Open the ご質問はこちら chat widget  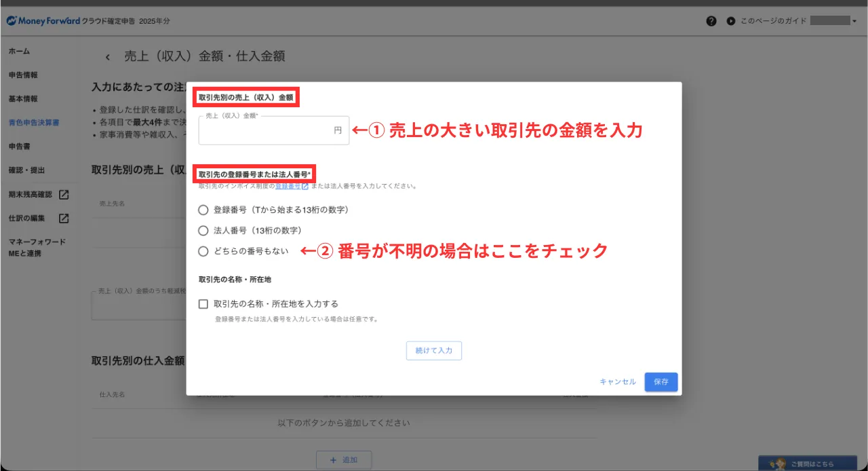click(807, 464)
